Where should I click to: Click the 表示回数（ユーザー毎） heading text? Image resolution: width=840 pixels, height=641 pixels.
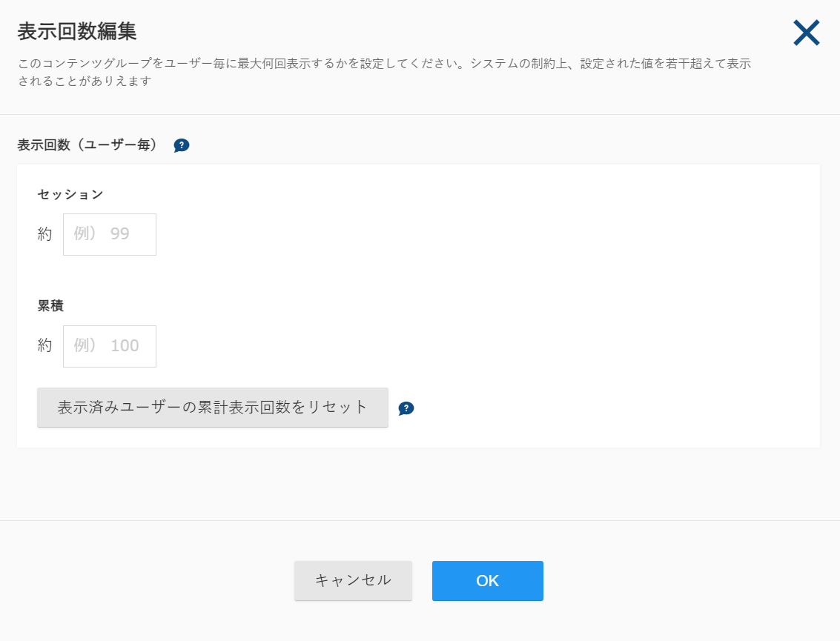(x=87, y=145)
